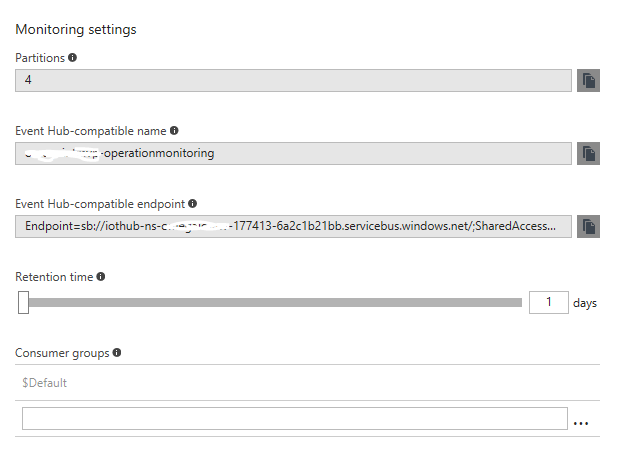629x452 pixels.
Task: Open info icon next to Event Hub-compatible name
Action: pyautogui.click(x=174, y=131)
